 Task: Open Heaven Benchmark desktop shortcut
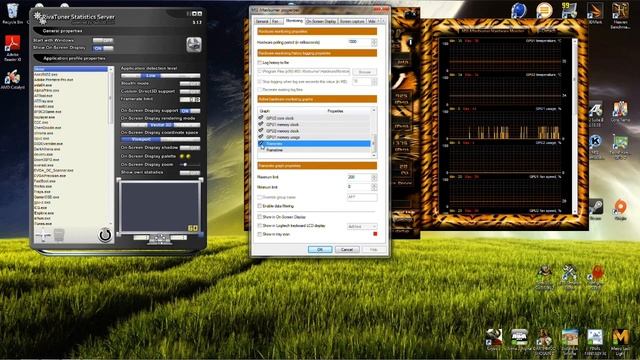620,16
